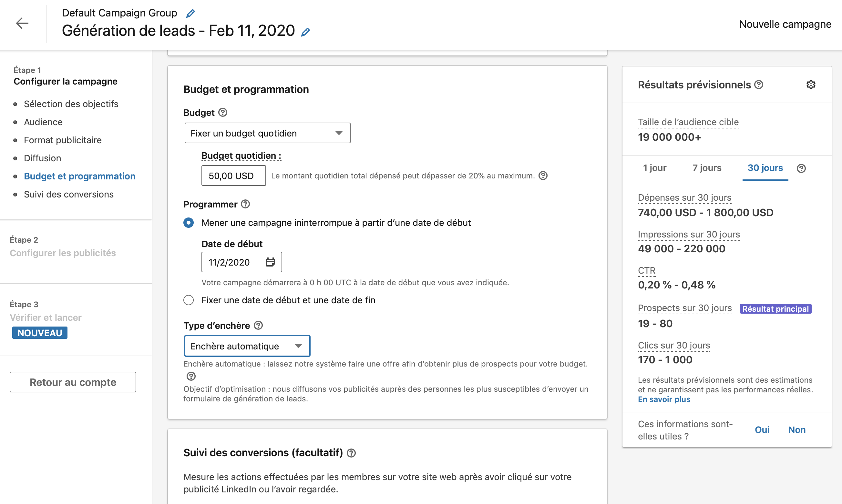Click Configurer la campagne step heading
This screenshot has height=504, width=842.
coord(66,82)
